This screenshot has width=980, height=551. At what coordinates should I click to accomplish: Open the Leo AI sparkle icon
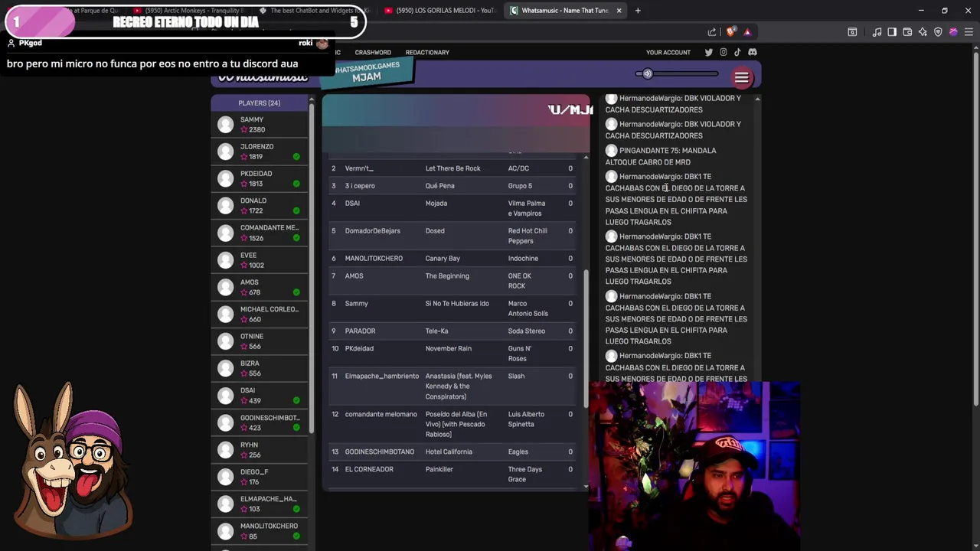(923, 32)
